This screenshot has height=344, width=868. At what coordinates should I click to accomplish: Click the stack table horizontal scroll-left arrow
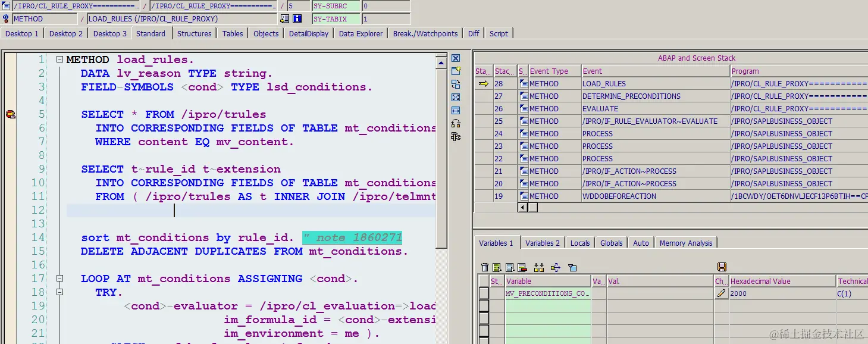point(523,207)
